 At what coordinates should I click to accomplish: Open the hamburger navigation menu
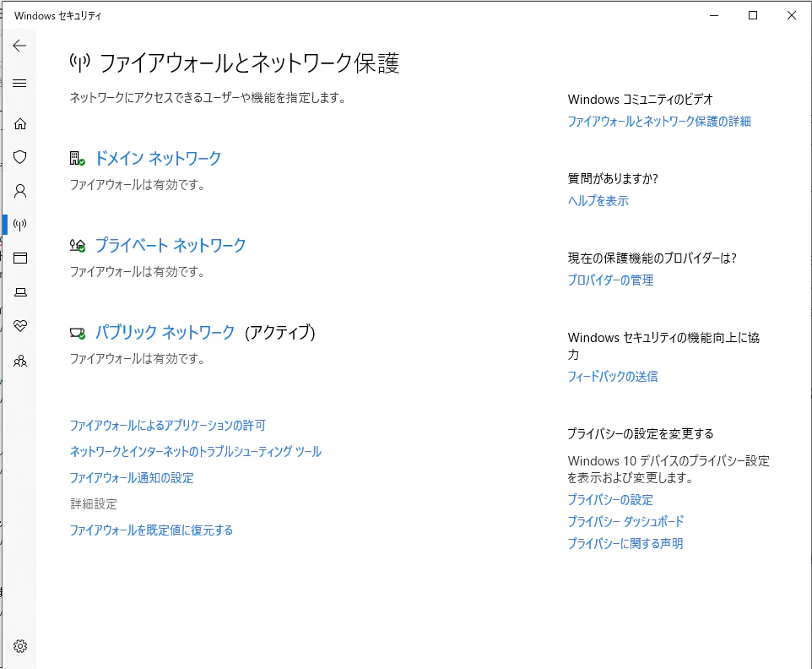tap(19, 83)
